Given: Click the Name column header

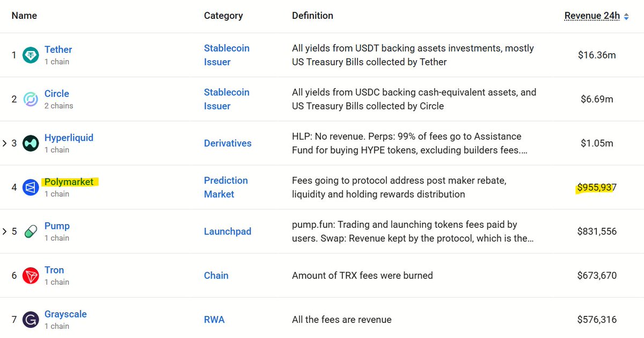Looking at the screenshot, I should point(24,16).
